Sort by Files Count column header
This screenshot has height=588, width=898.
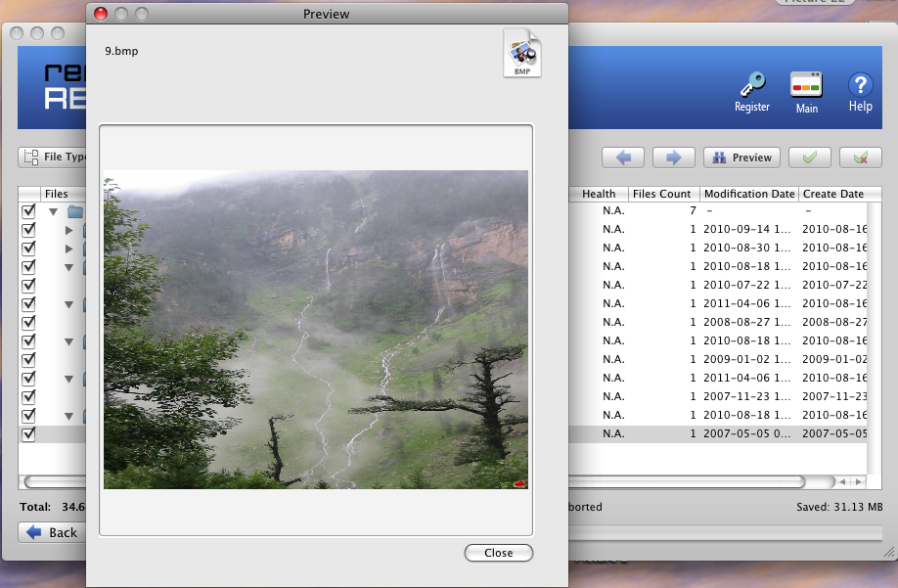coord(664,194)
